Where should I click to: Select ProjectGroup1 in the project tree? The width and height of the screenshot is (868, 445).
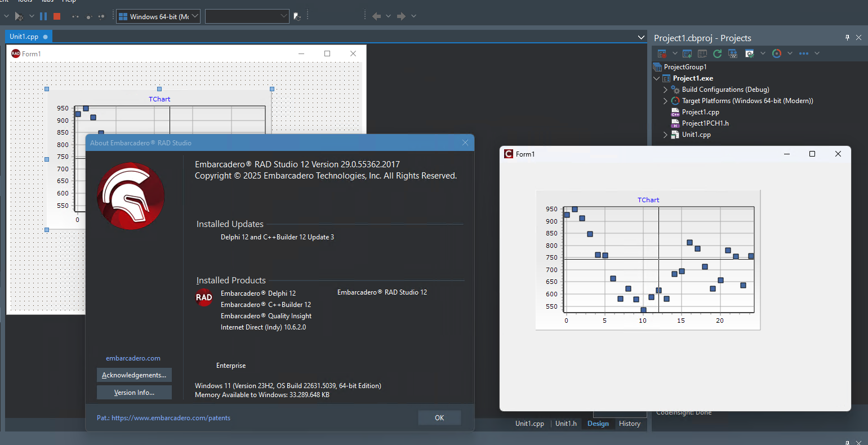pos(685,67)
